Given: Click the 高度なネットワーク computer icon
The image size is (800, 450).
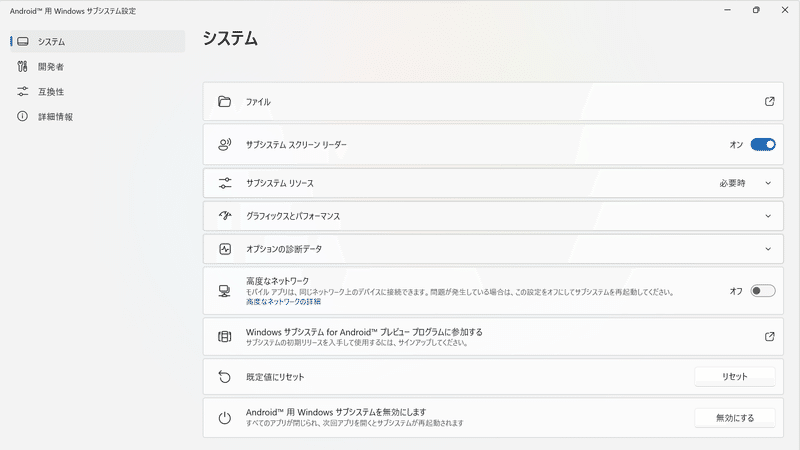Looking at the screenshot, I should (224, 291).
